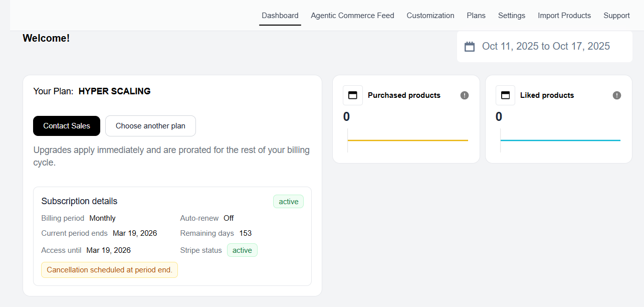Go to the Customization tab
The width and height of the screenshot is (644, 307).
[430, 16]
